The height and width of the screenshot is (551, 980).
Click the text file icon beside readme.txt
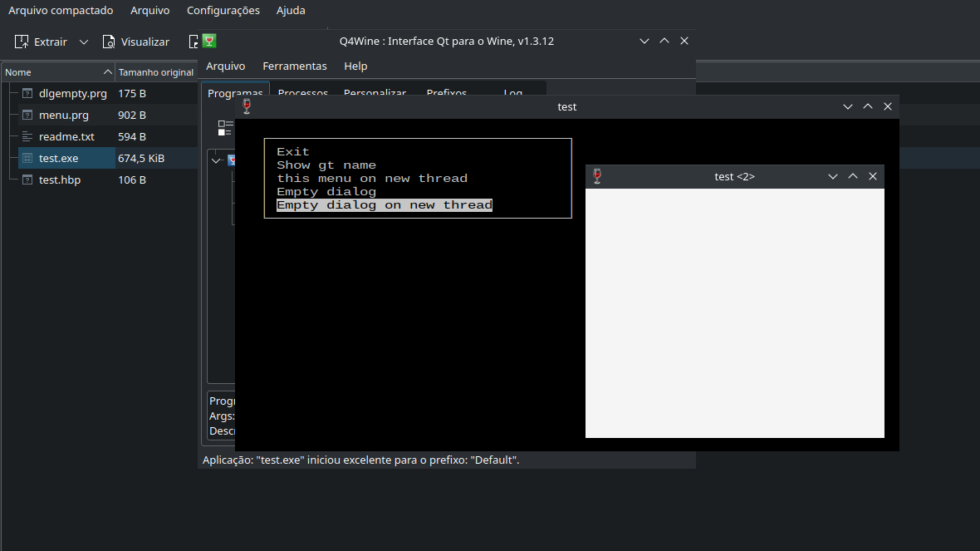[x=27, y=137]
